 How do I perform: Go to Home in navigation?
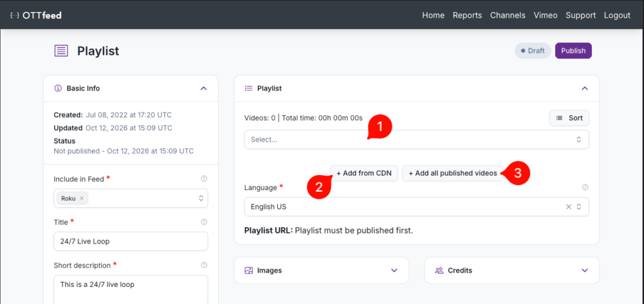[x=433, y=15]
